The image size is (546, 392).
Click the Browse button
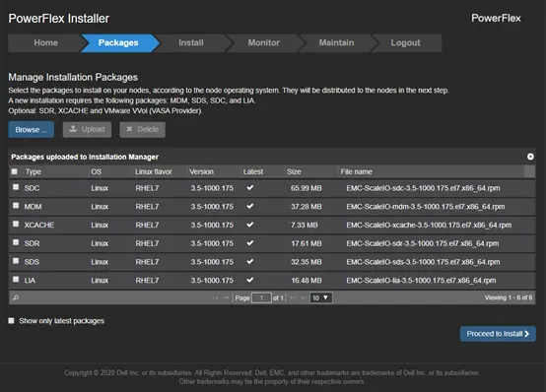pyautogui.click(x=31, y=129)
